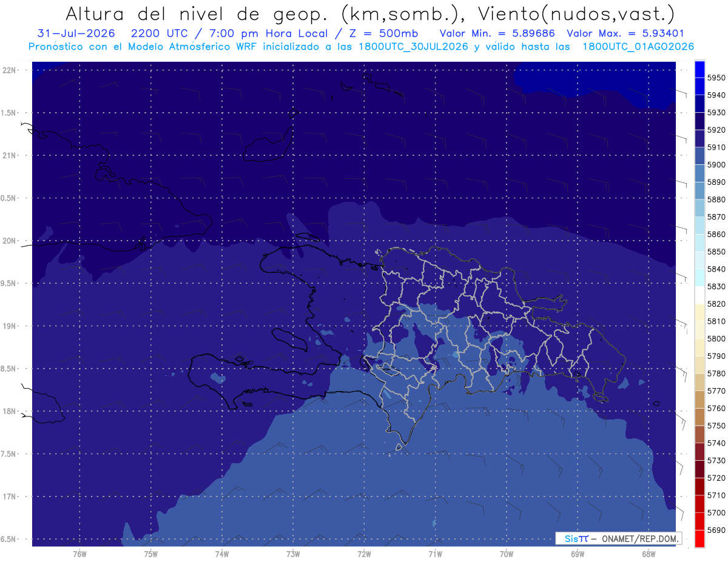Click the colorbar label '5920'
Image resolution: width=728 pixels, height=562 pixels.
point(716,130)
